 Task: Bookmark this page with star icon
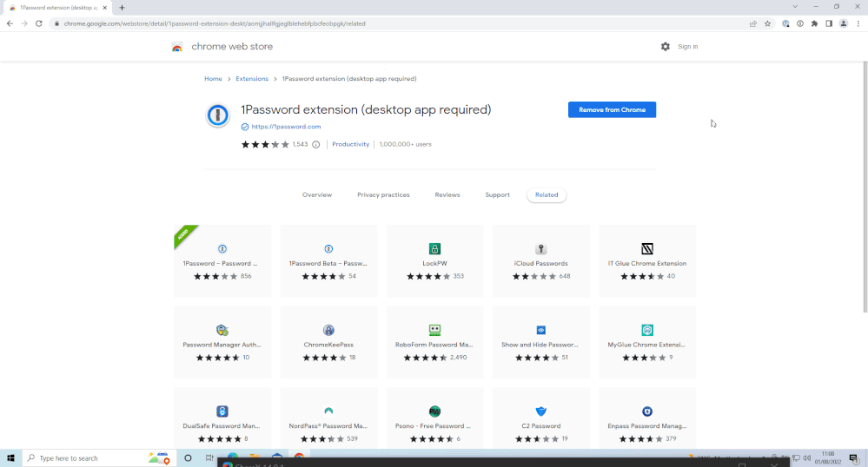click(x=767, y=23)
